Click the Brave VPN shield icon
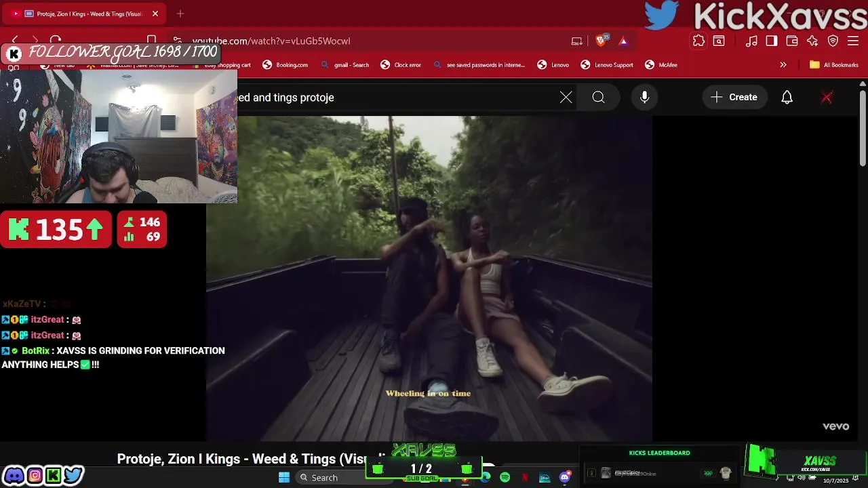The image size is (868, 488). coord(833,41)
